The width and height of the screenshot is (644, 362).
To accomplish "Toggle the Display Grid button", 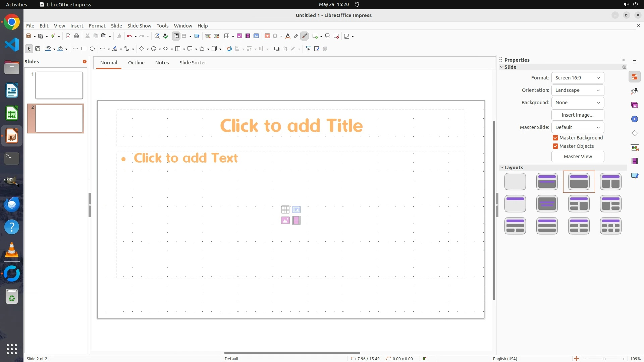I will tap(176, 36).
